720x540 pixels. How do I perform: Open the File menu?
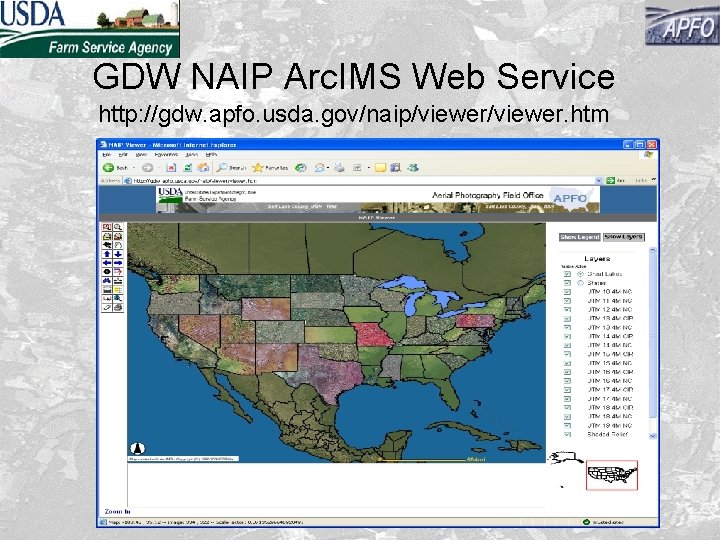pos(107,155)
